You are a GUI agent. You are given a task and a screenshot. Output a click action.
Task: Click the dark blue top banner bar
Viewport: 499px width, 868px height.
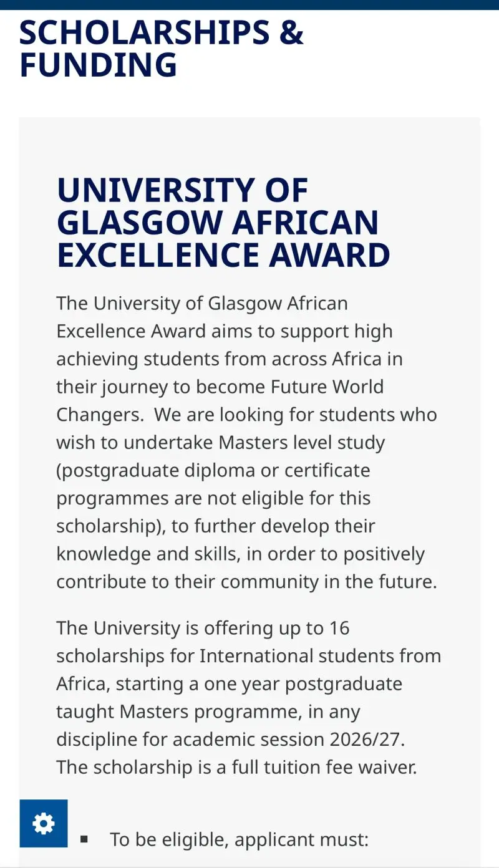pos(249,5)
